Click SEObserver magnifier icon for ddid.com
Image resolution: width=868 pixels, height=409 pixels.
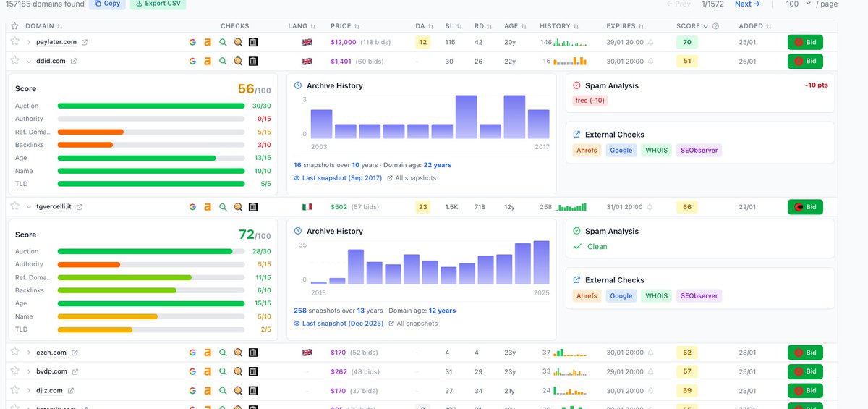[238, 61]
